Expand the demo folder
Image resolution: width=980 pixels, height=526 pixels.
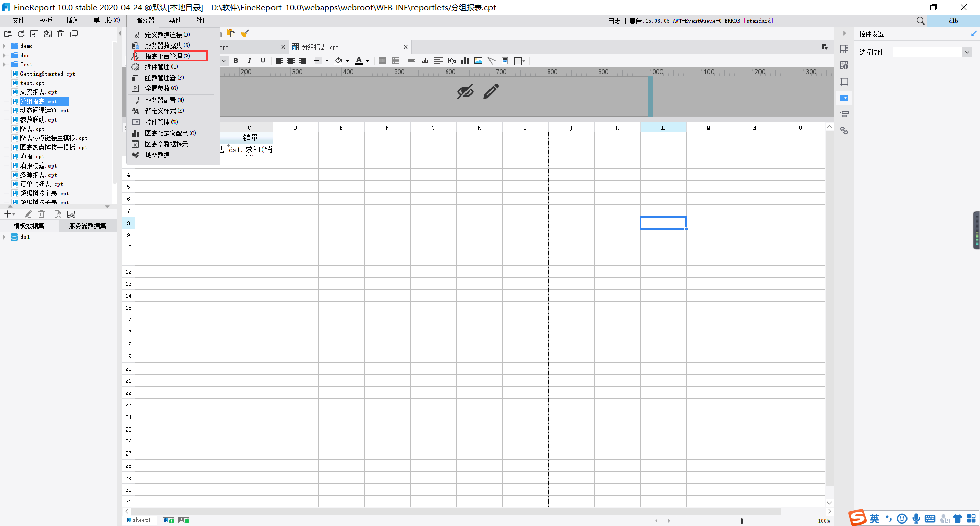tap(5, 46)
